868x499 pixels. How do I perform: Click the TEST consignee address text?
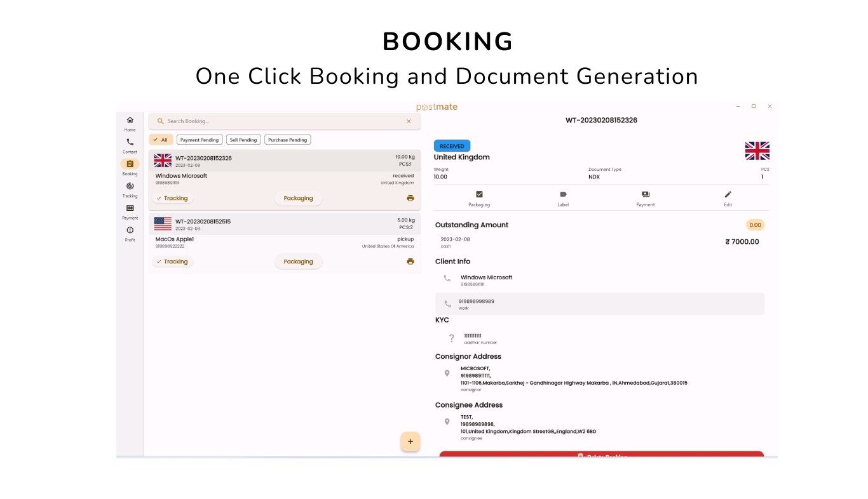click(528, 424)
